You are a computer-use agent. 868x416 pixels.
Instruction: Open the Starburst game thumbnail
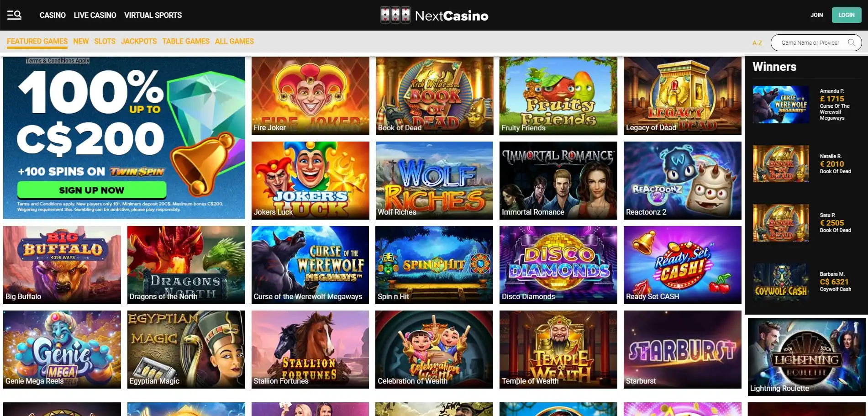point(682,349)
